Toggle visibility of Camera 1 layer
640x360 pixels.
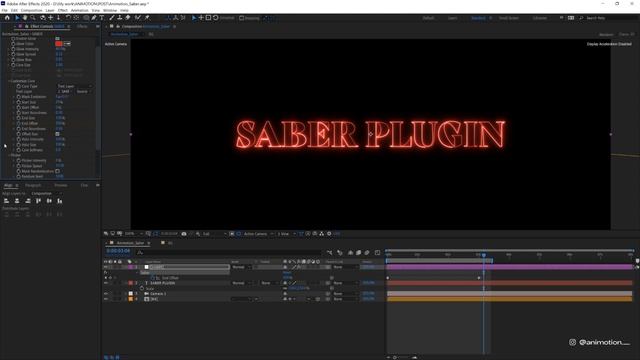click(106, 293)
